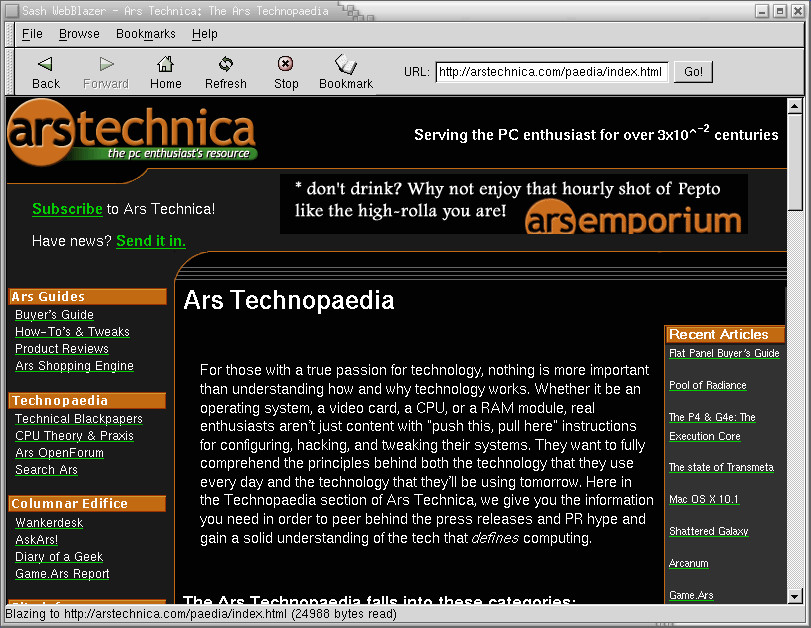
Task: Click the 'Ars Technopaedia' page heading
Action: pyautogui.click(x=289, y=301)
